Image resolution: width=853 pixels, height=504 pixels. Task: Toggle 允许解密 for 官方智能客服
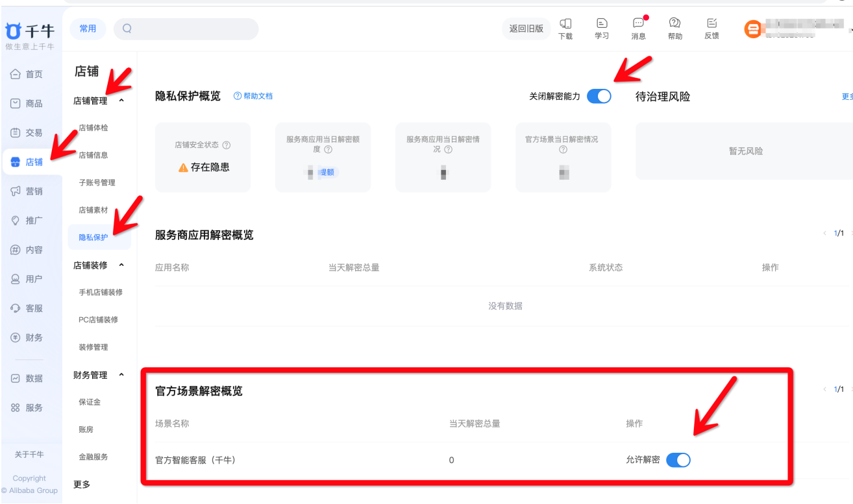(678, 460)
